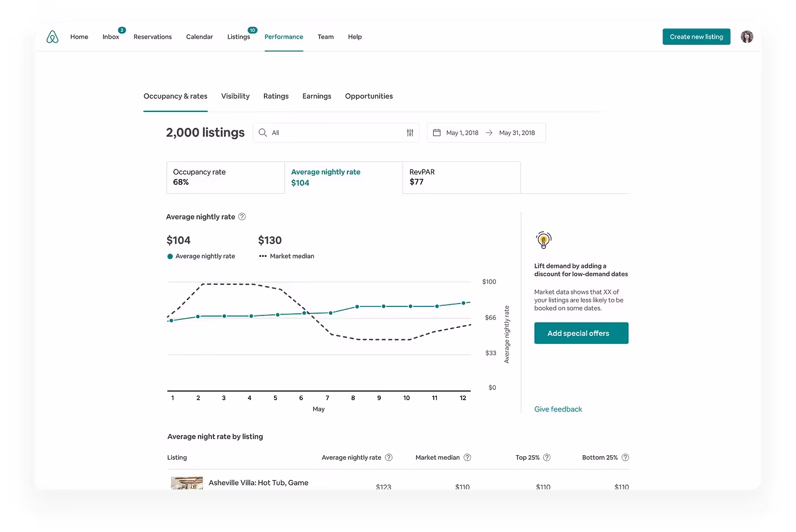The image size is (796, 532).
Task: Click the Airbnb logo icon
Action: [x=52, y=37]
